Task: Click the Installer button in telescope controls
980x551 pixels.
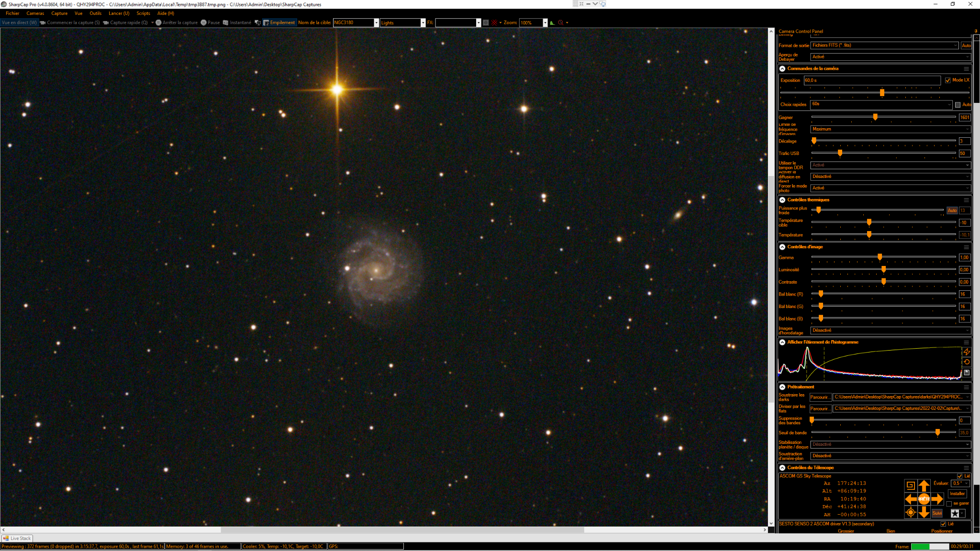Action: 957,494
